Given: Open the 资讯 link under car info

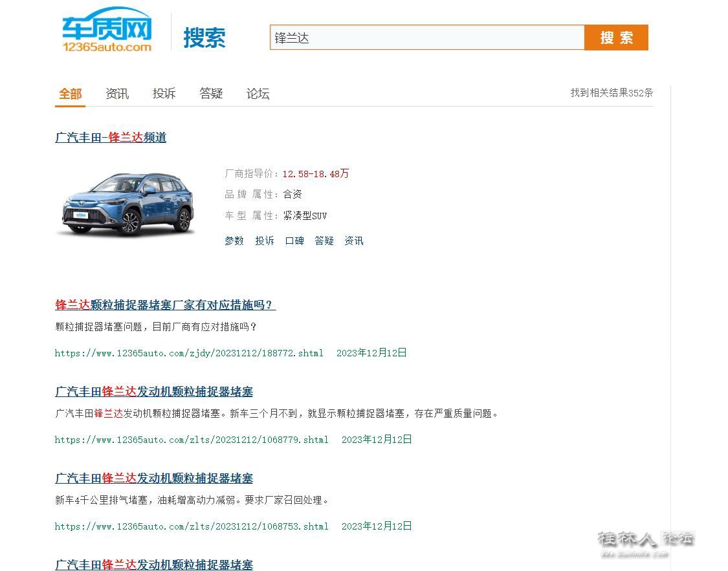Looking at the screenshot, I should (x=354, y=241).
